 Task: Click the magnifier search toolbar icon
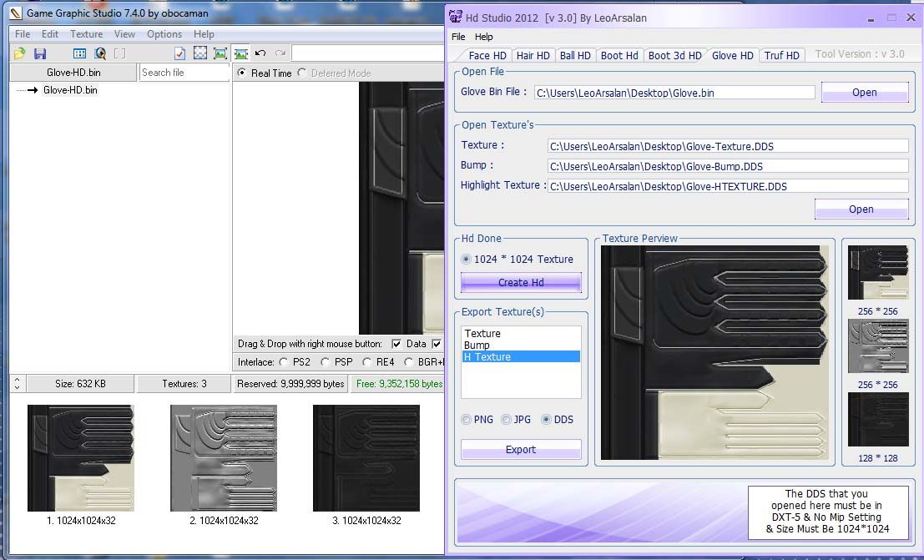point(100,53)
